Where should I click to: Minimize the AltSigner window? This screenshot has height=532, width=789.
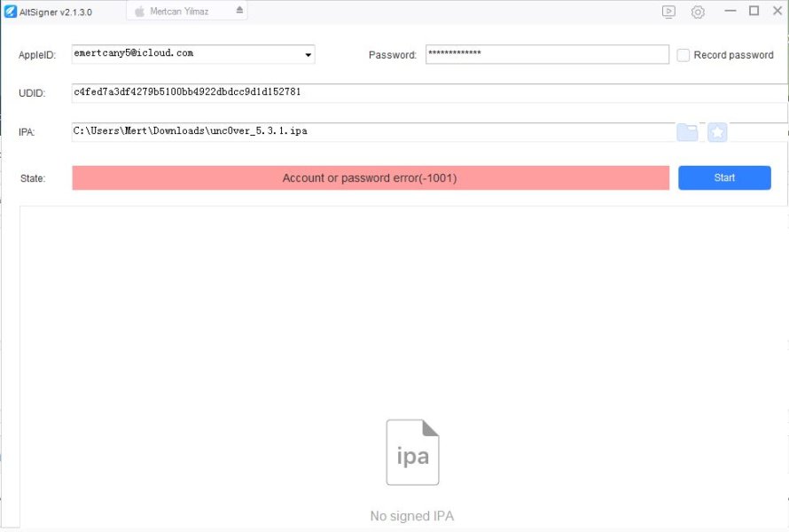point(730,11)
